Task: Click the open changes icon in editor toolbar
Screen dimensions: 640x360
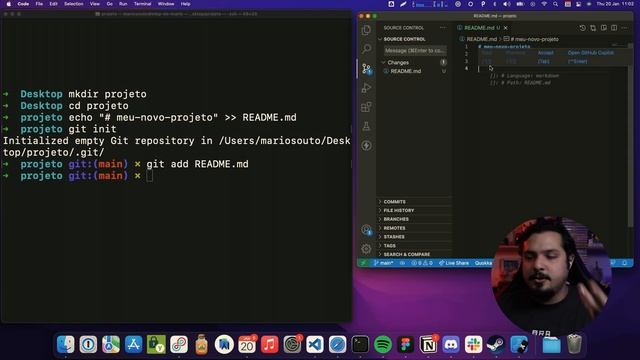Action: [x=593, y=28]
